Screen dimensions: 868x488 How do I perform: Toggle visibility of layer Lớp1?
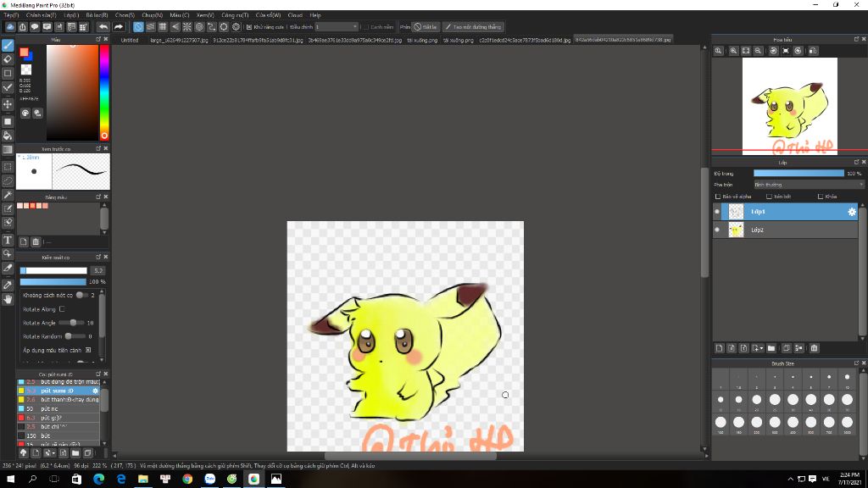717,212
